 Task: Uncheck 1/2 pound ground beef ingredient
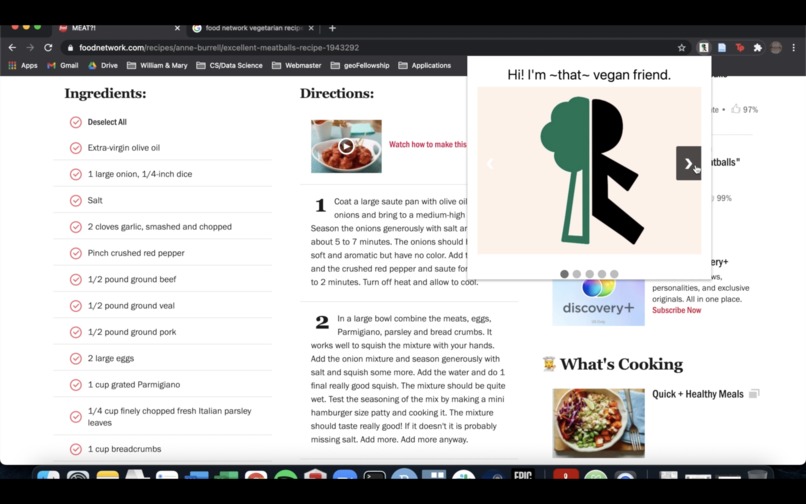(76, 280)
